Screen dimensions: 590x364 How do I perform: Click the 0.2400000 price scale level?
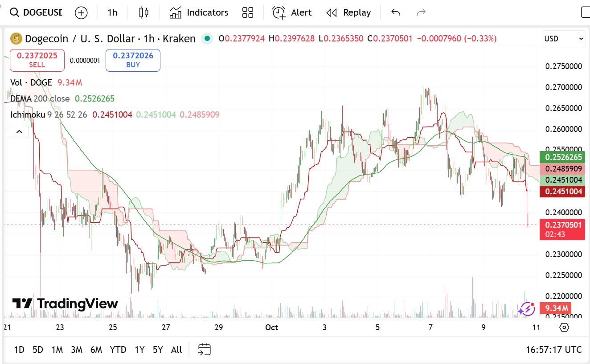point(563,213)
